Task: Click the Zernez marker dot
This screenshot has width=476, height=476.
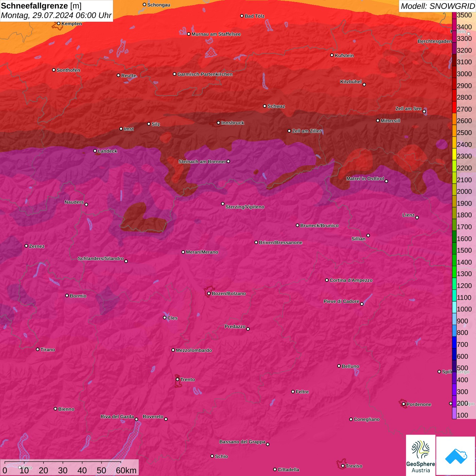Action: [26, 246]
